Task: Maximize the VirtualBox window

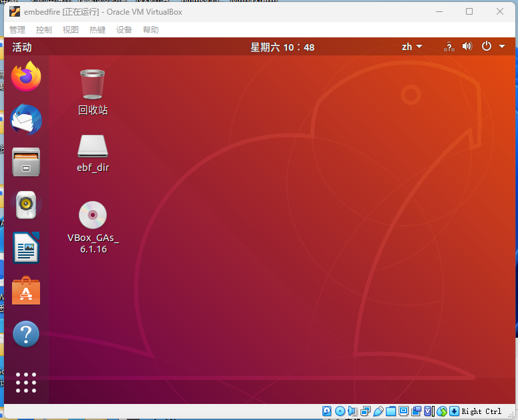Action: pos(469,11)
